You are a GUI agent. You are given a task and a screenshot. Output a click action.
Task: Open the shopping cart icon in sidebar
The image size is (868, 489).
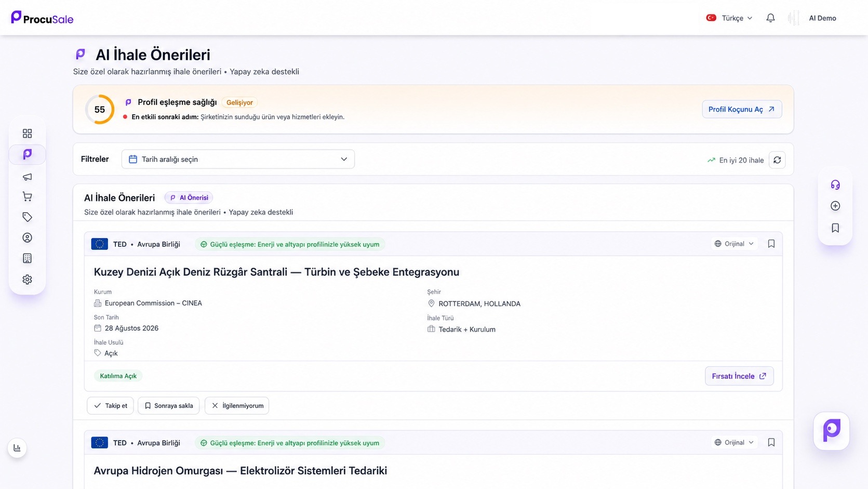click(27, 196)
